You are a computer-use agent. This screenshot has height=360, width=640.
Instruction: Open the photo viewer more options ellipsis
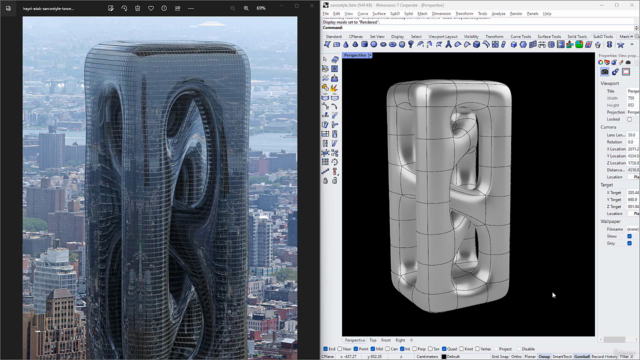coord(191,8)
